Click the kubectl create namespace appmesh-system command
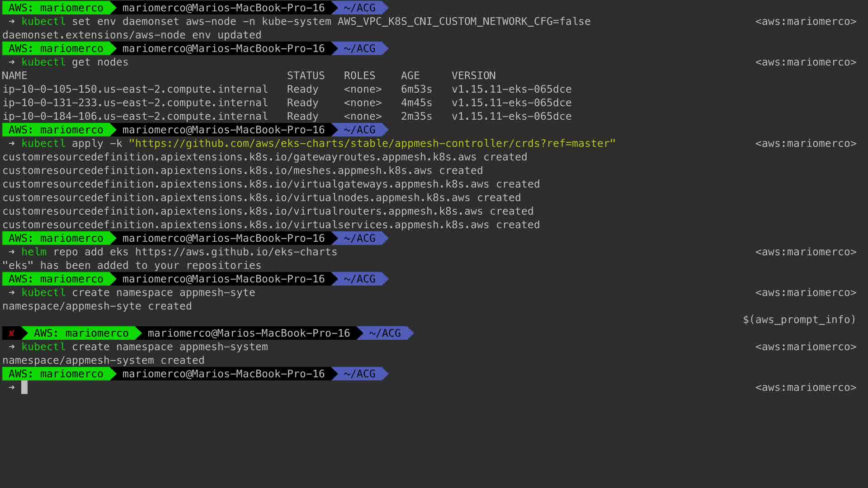 145,347
